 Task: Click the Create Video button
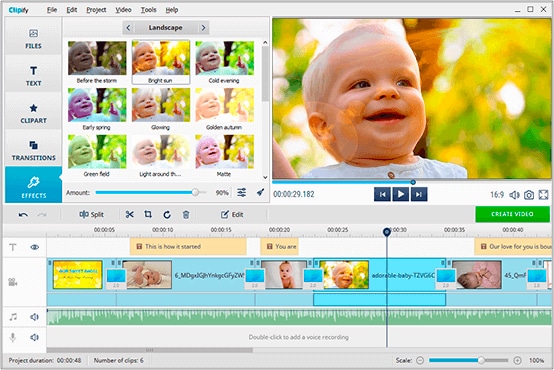[x=512, y=214]
